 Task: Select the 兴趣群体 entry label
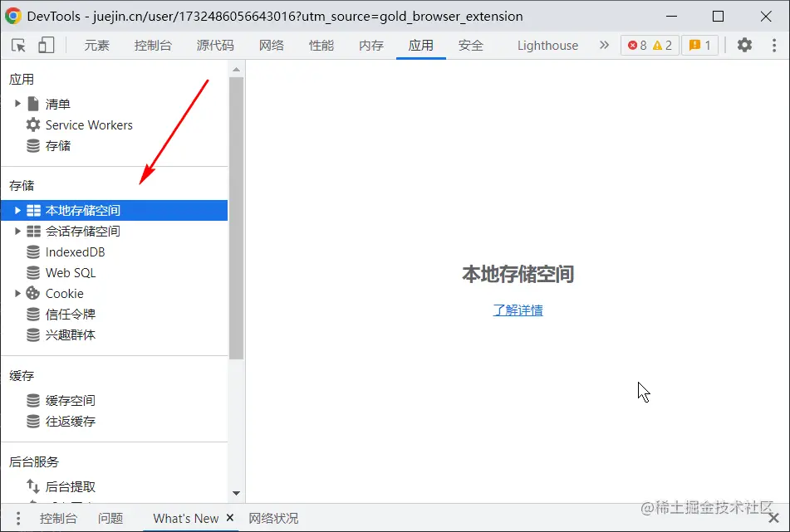click(70, 334)
